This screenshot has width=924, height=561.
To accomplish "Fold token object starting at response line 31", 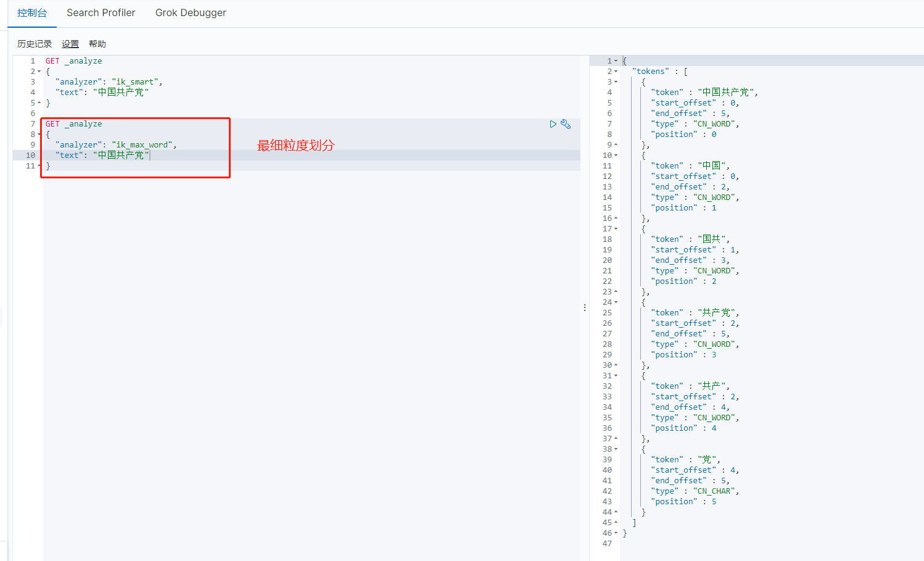I will click(616, 376).
